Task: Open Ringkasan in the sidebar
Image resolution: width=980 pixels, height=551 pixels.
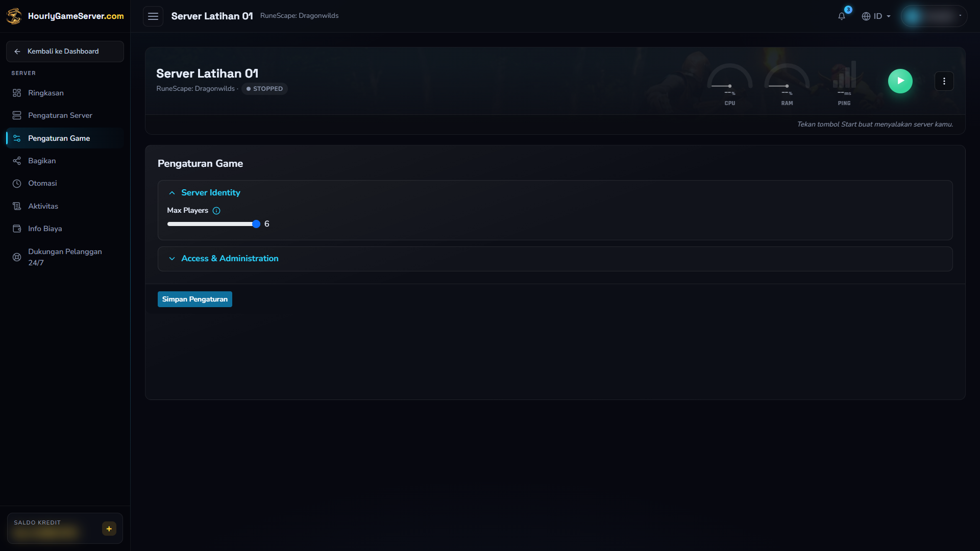Action: click(x=65, y=93)
